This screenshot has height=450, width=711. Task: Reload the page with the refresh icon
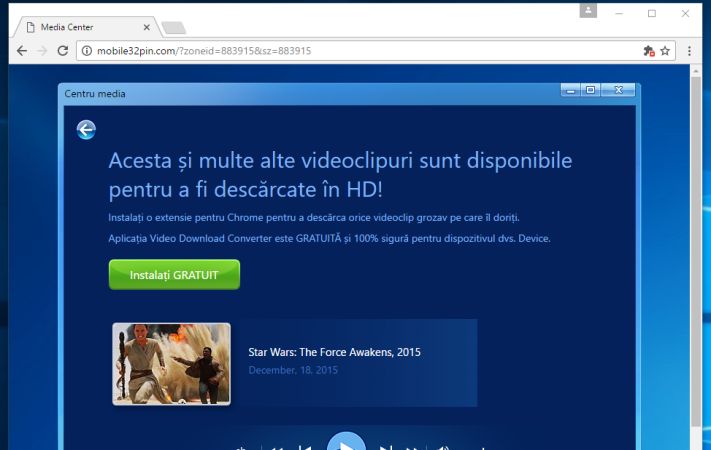(x=63, y=51)
